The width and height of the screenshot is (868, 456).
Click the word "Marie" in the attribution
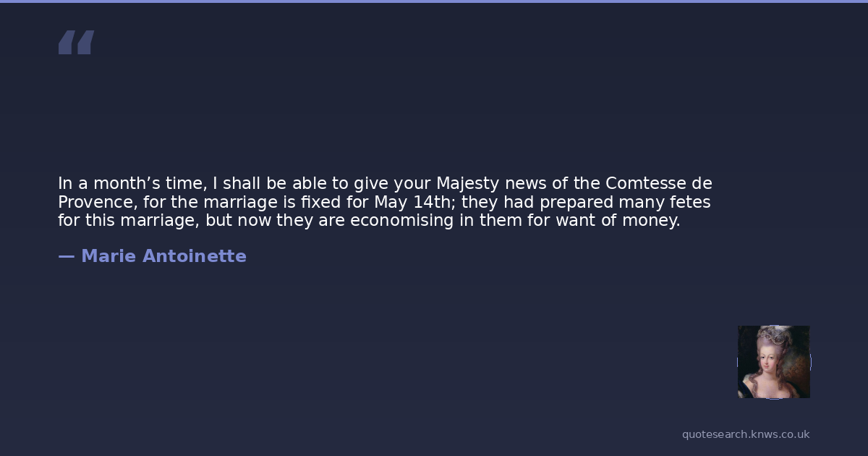point(109,256)
